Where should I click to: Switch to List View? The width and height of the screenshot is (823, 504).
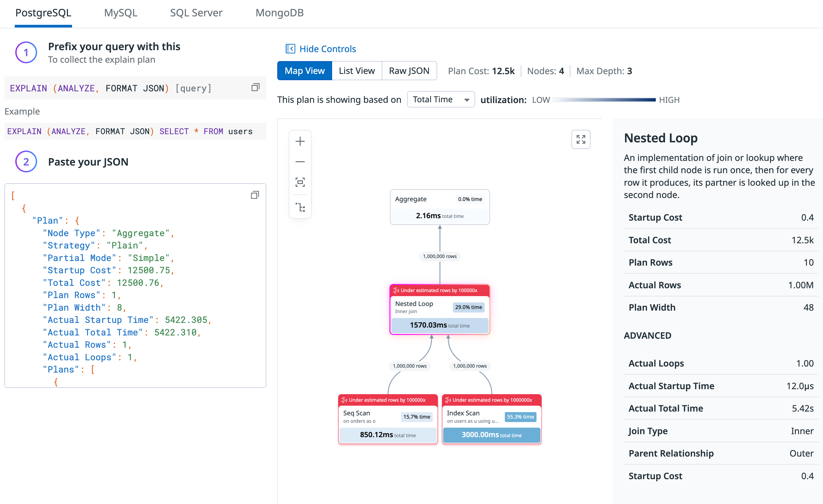click(356, 70)
